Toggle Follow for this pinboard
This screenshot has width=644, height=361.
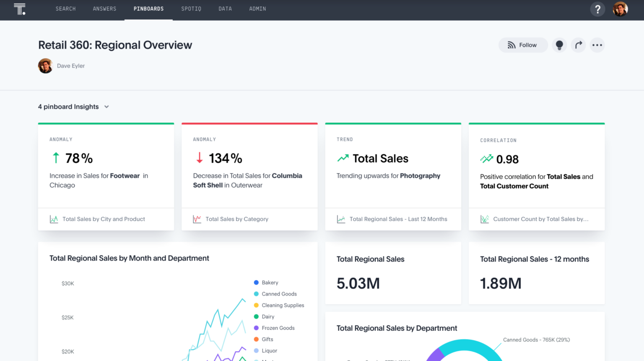(x=523, y=45)
